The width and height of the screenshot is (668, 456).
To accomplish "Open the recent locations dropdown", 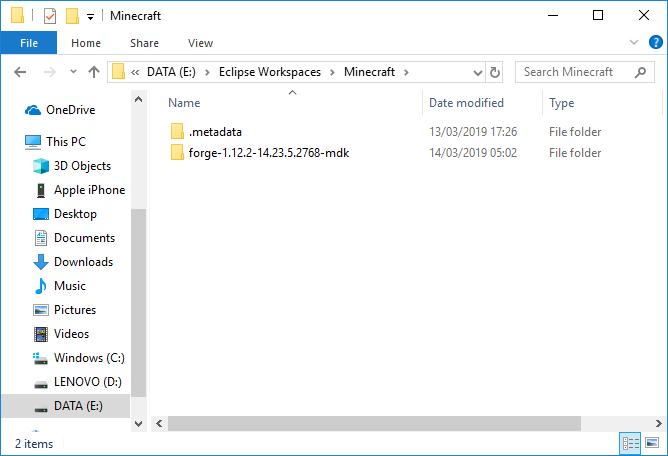I will click(x=73, y=72).
